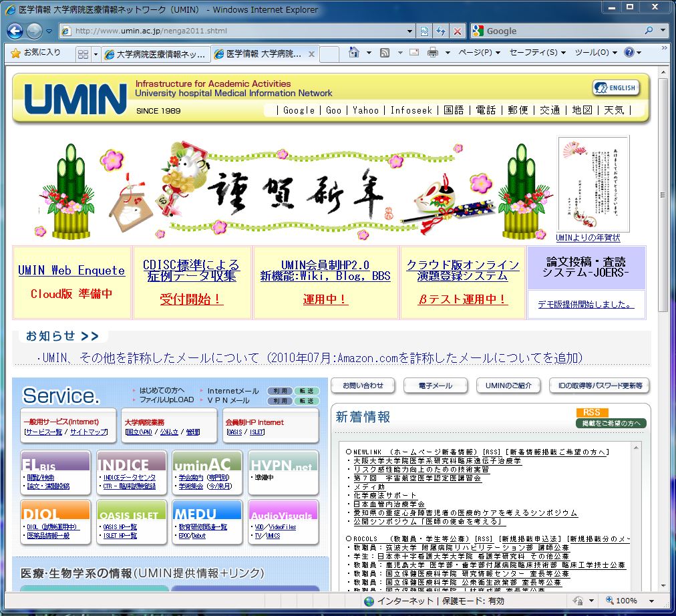
Task: Click the RSS feeds icon in toolbar
Action: point(385,53)
